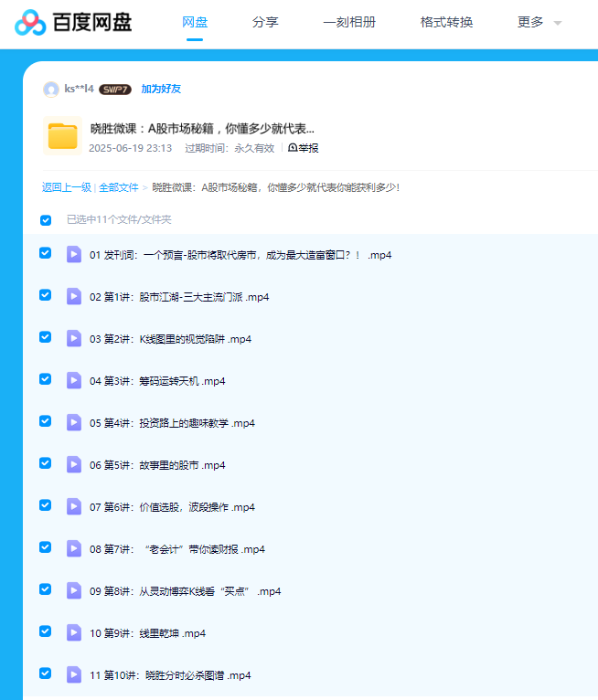Uncheck the 06 故事里的股市 checkbox
The width and height of the screenshot is (598, 700).
pos(46,463)
